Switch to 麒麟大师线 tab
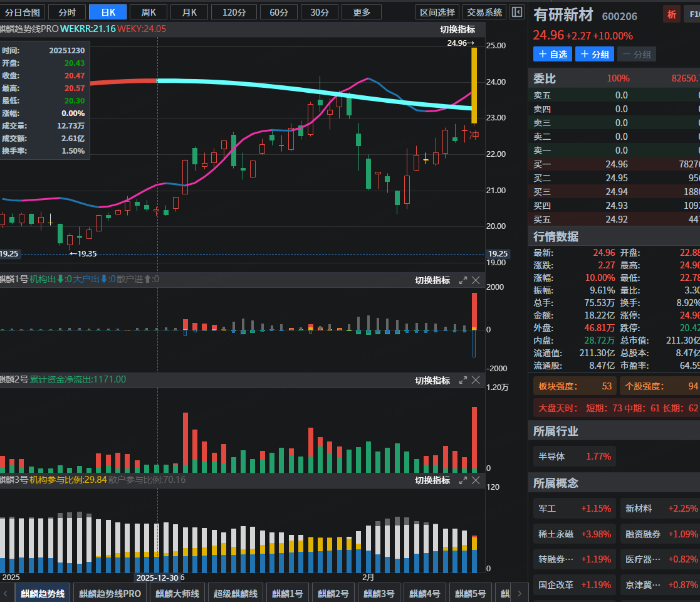Screen dimensions: 700x602 click(177, 593)
